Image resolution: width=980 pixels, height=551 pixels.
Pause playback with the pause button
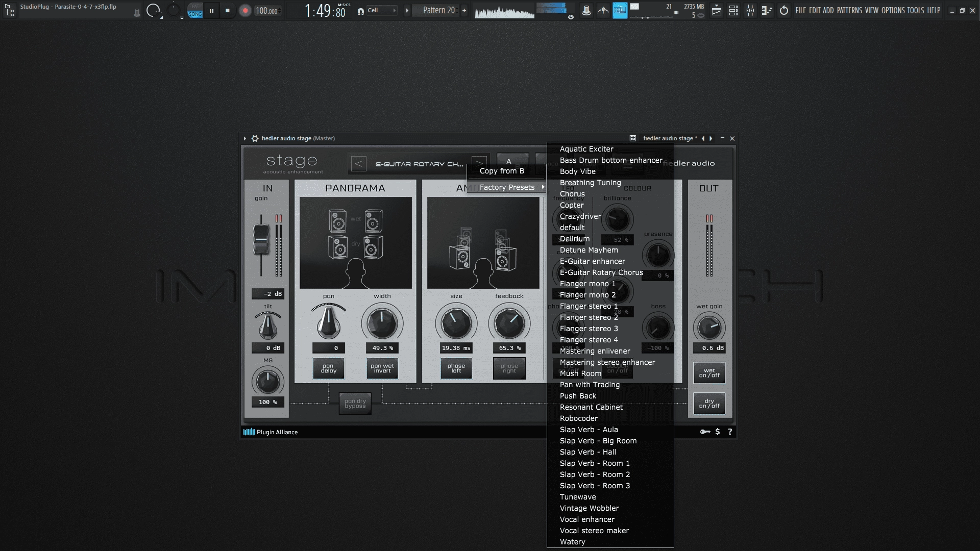pos(211,10)
